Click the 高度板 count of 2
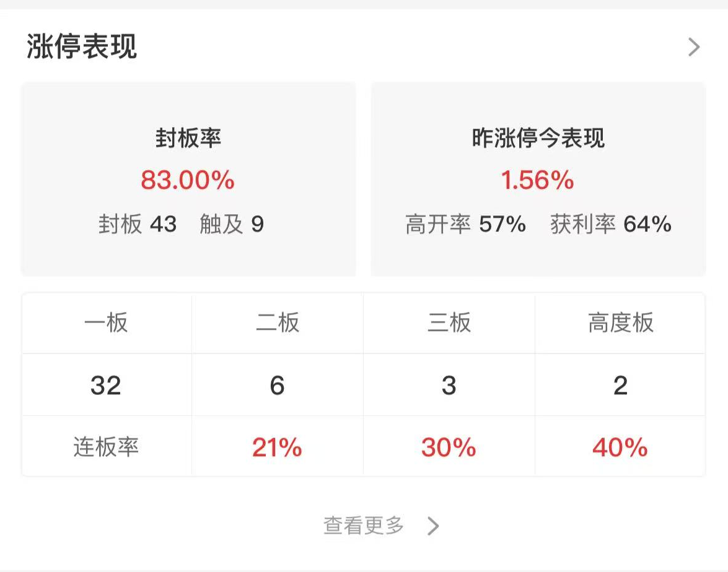The width and height of the screenshot is (728, 572). click(620, 385)
